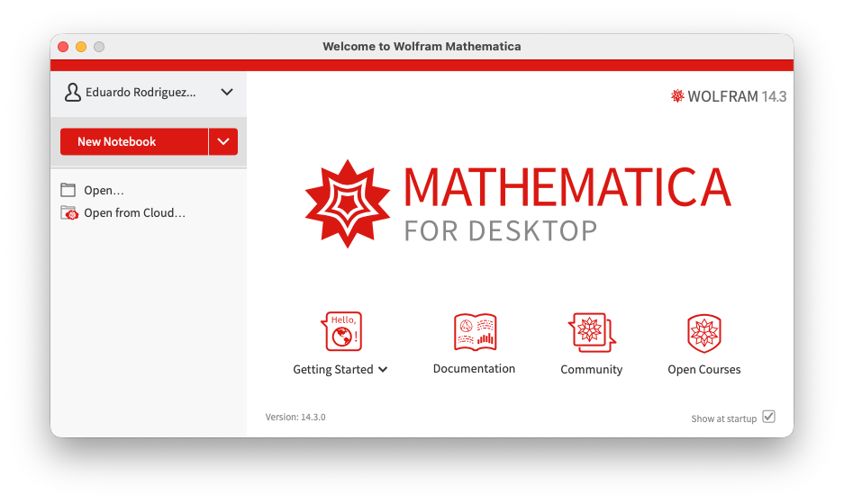Viewport: 844px width, 504px height.
Task: Click the folder icon next to Open
Action: pos(68,190)
